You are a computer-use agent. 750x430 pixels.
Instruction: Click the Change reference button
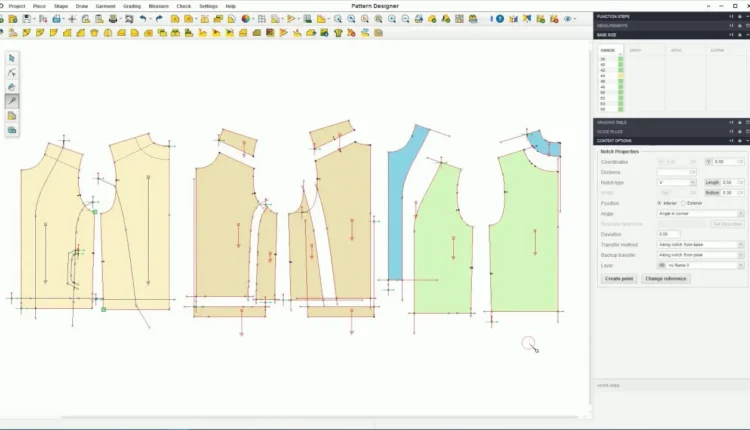click(x=666, y=279)
